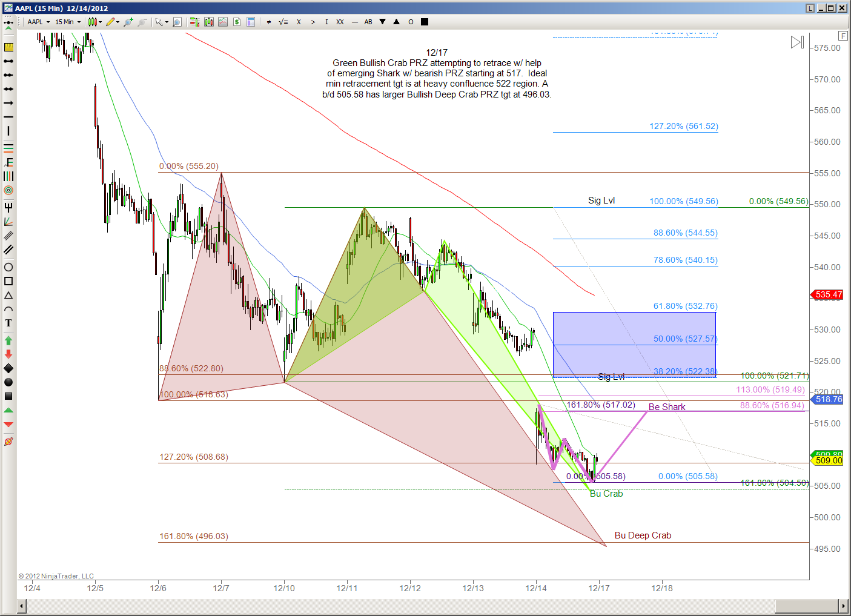Click the black square toolbar swatch
This screenshot has width=851, height=616.
click(x=425, y=22)
